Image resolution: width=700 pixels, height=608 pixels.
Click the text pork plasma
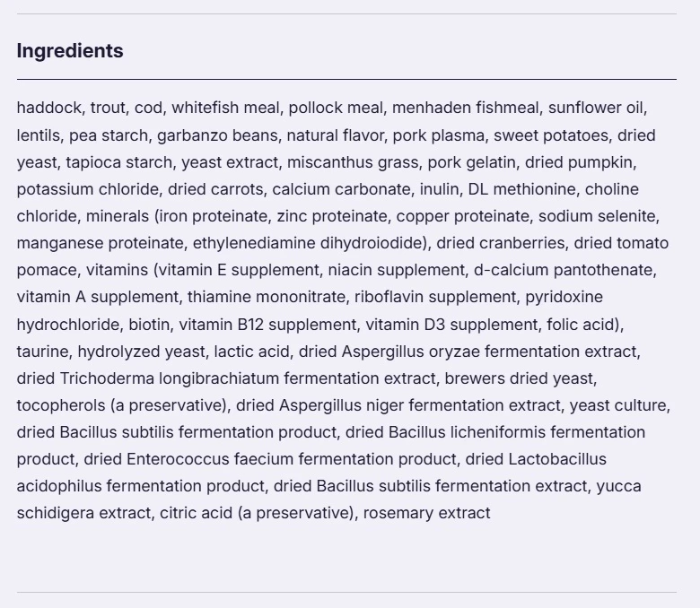(438, 135)
